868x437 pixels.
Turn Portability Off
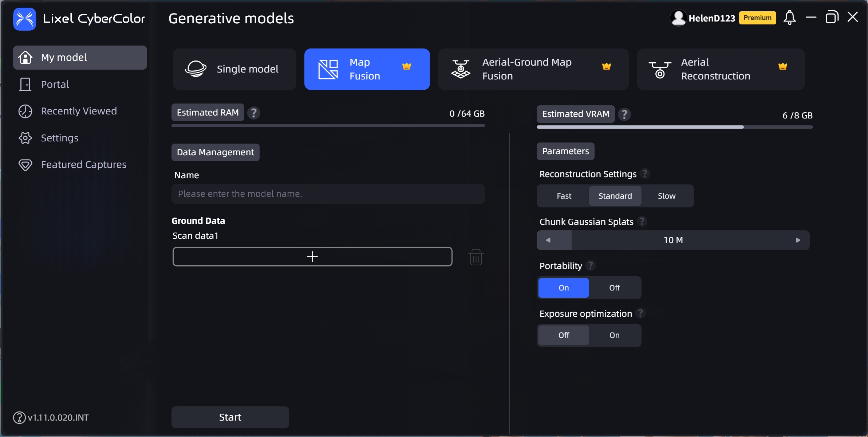pyautogui.click(x=615, y=288)
